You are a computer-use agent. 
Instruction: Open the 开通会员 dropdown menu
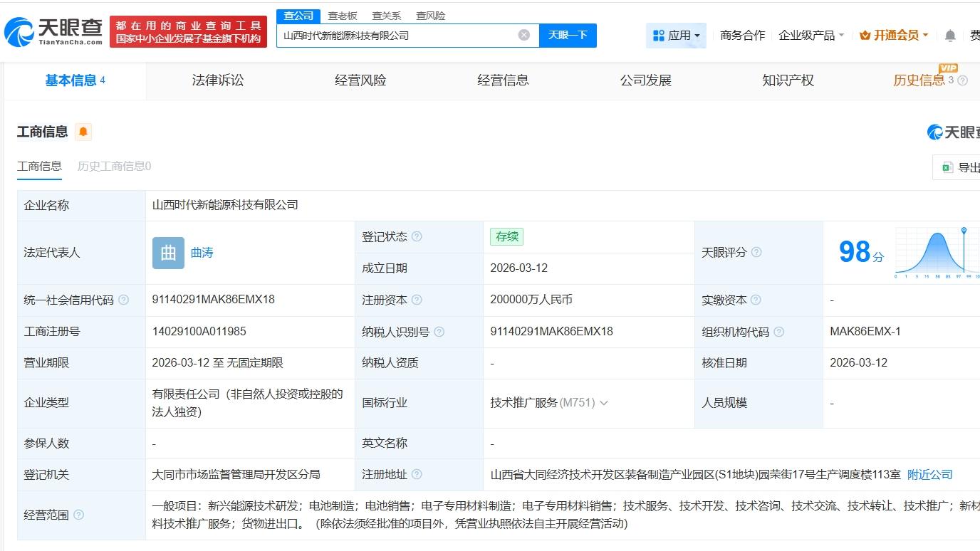tap(893, 34)
